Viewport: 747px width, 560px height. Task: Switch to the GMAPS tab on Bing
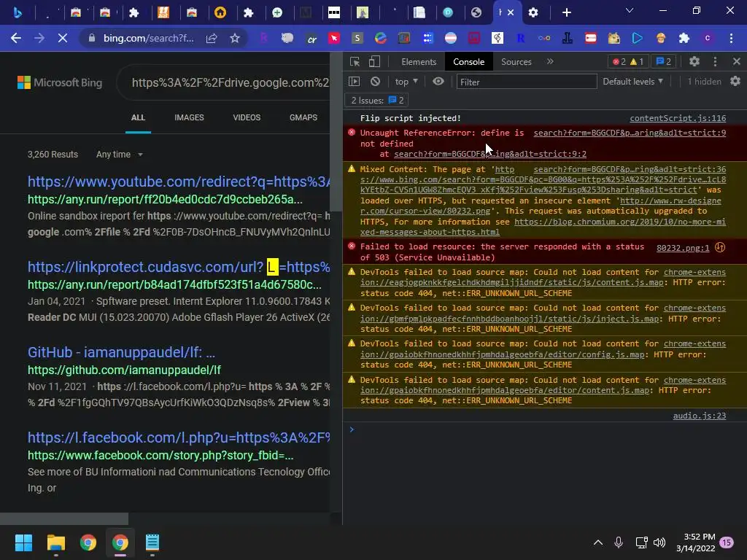pyautogui.click(x=303, y=117)
